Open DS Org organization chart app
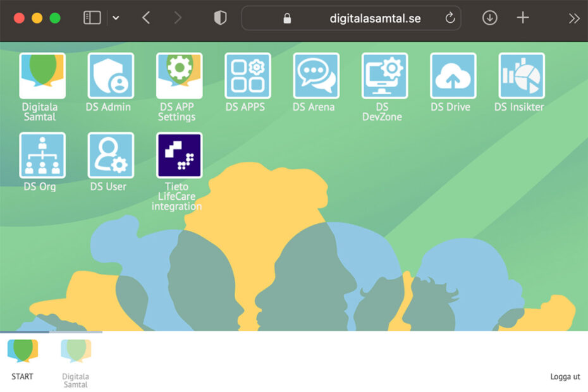 click(x=42, y=156)
